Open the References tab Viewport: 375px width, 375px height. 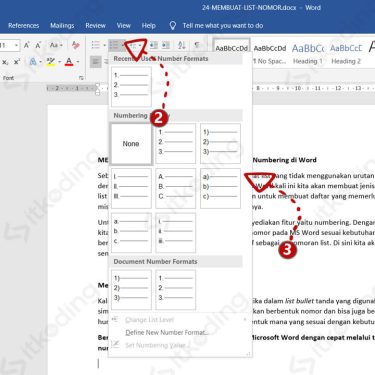click(23, 26)
